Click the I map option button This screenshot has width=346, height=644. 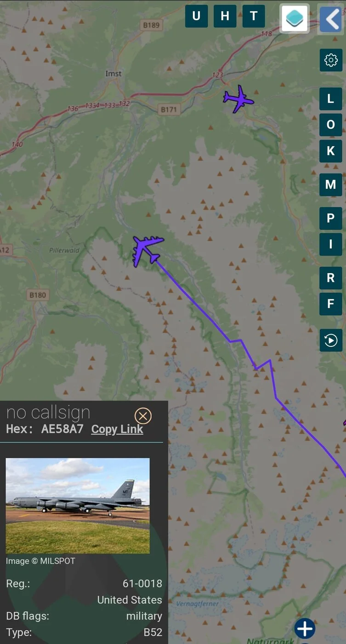(331, 244)
